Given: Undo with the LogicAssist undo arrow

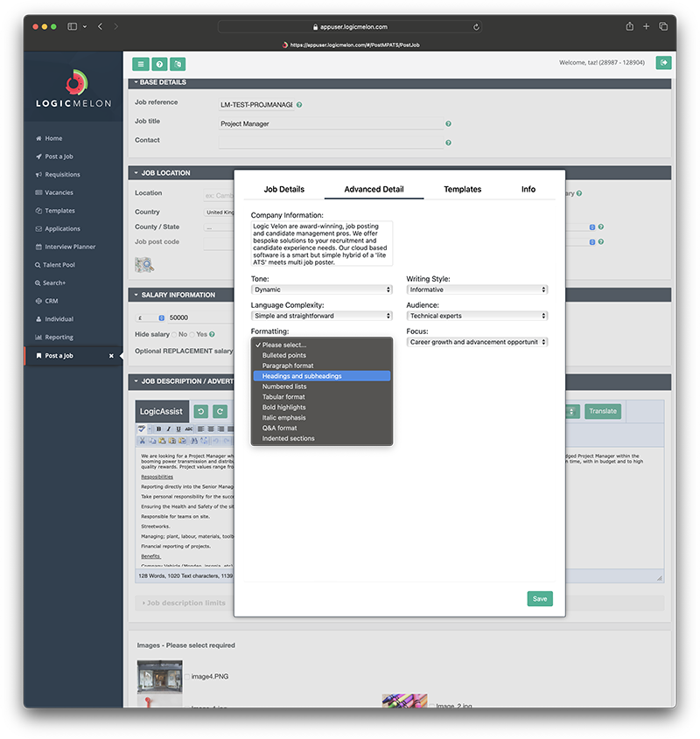Looking at the screenshot, I should click(x=203, y=410).
